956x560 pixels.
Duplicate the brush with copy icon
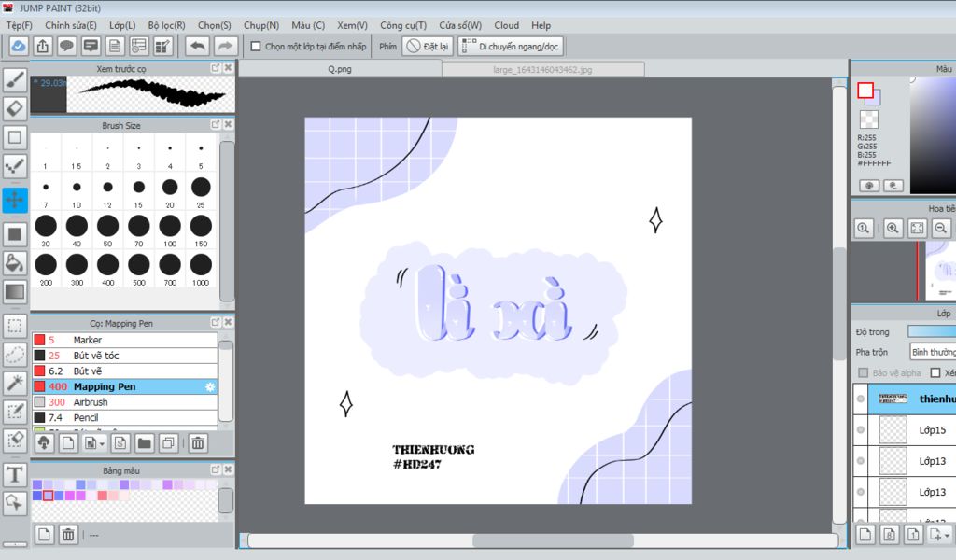168,443
